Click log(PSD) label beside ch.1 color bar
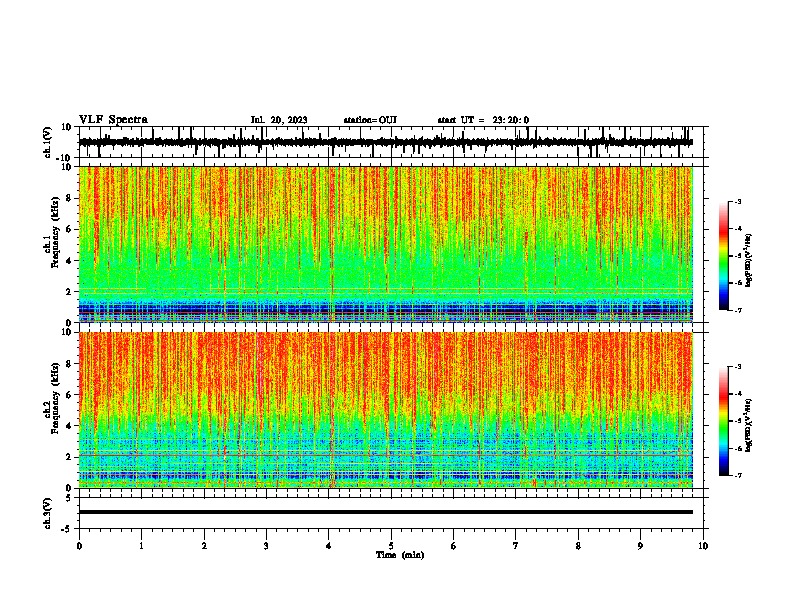This screenshot has height=612, width=792. point(748,261)
